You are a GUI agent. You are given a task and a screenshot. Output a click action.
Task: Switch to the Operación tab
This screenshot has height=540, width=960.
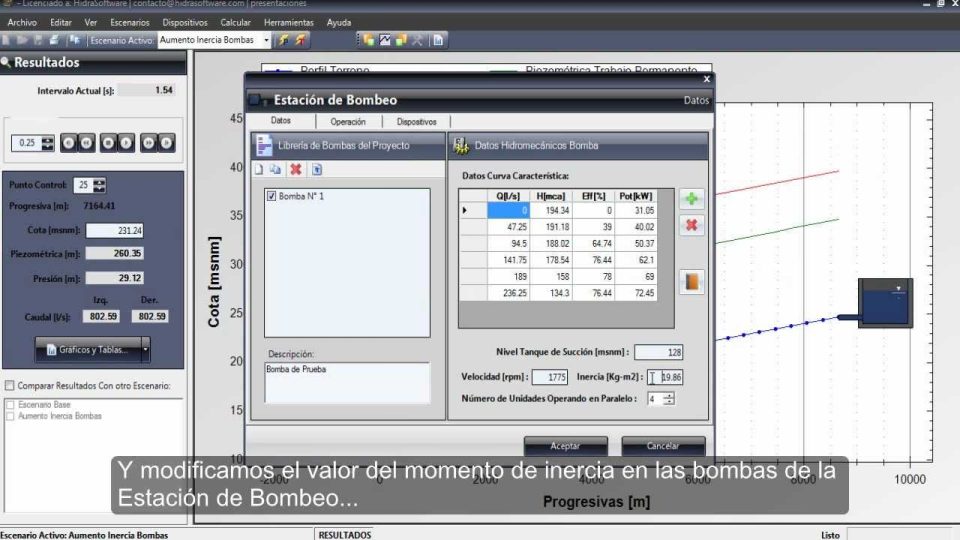click(347, 122)
